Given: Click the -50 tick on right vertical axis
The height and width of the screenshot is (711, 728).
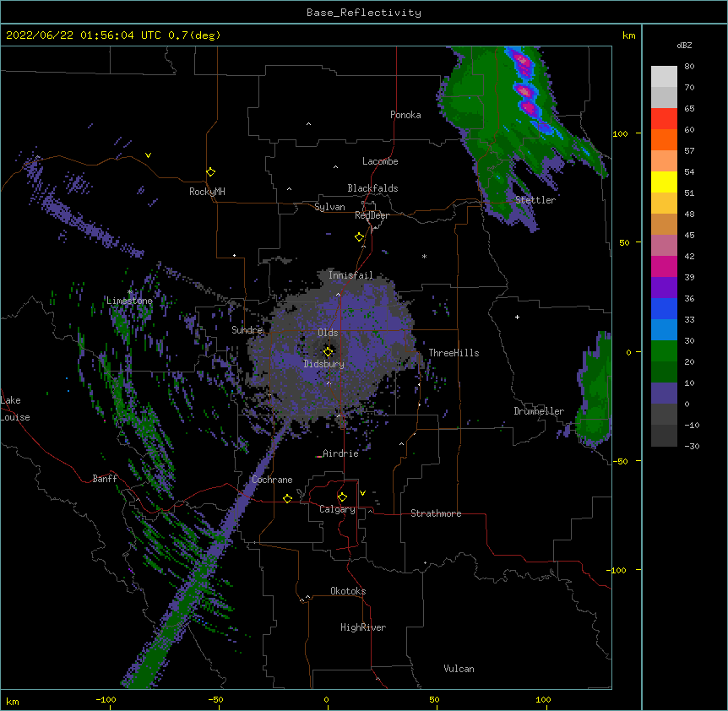Looking at the screenshot, I should (x=620, y=461).
